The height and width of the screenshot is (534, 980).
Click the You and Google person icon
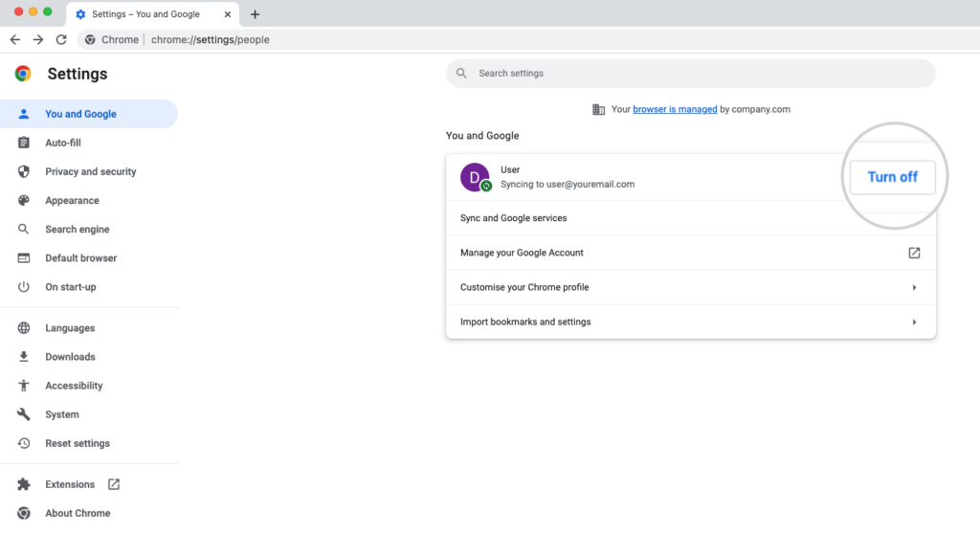click(x=23, y=114)
